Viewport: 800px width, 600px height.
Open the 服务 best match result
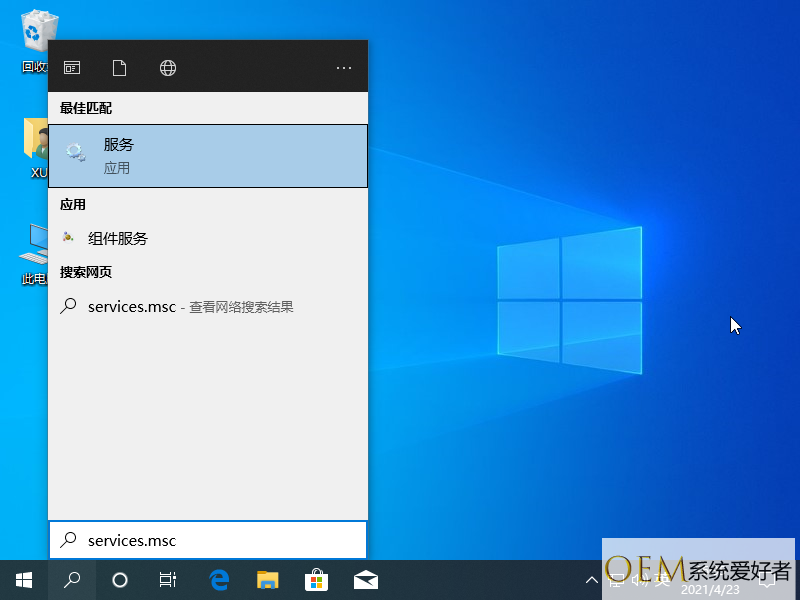click(x=207, y=156)
